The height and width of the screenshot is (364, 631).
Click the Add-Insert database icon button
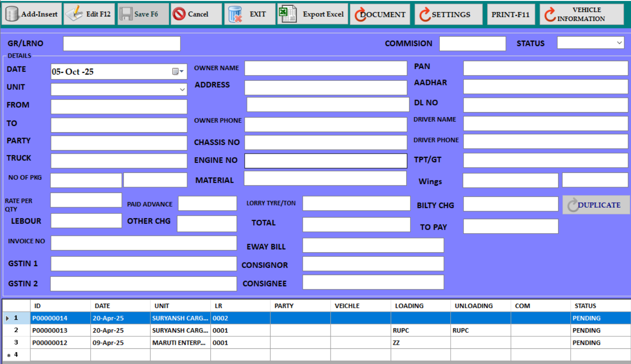32,14
